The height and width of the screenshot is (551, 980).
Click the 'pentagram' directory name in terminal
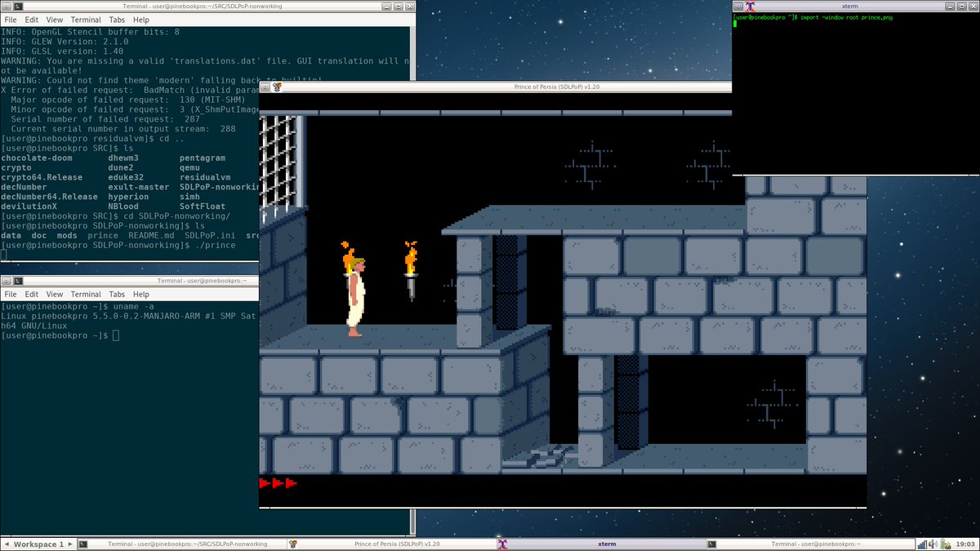click(203, 158)
